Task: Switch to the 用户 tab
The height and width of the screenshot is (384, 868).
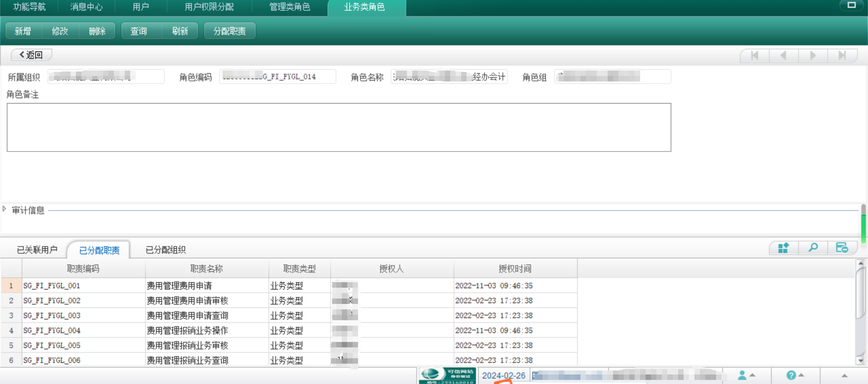Action: [x=141, y=7]
